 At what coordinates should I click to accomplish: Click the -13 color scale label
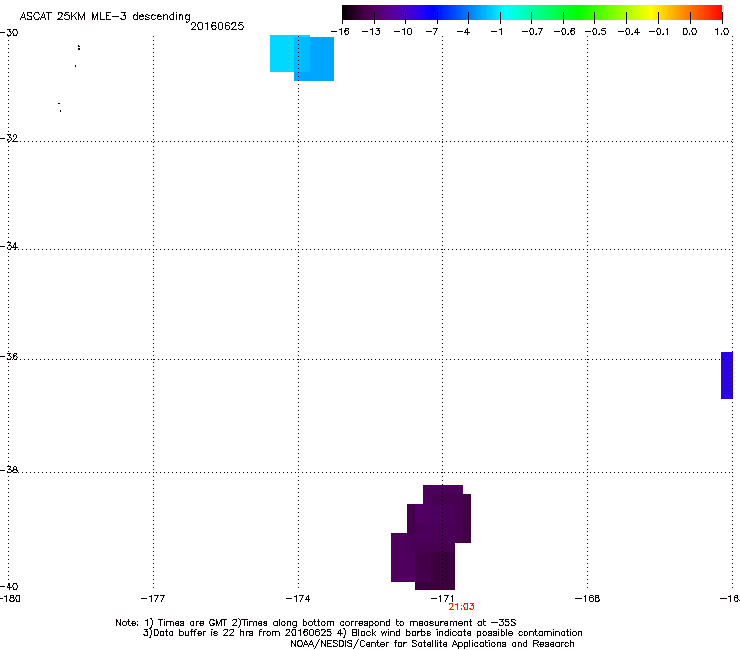coord(371,32)
